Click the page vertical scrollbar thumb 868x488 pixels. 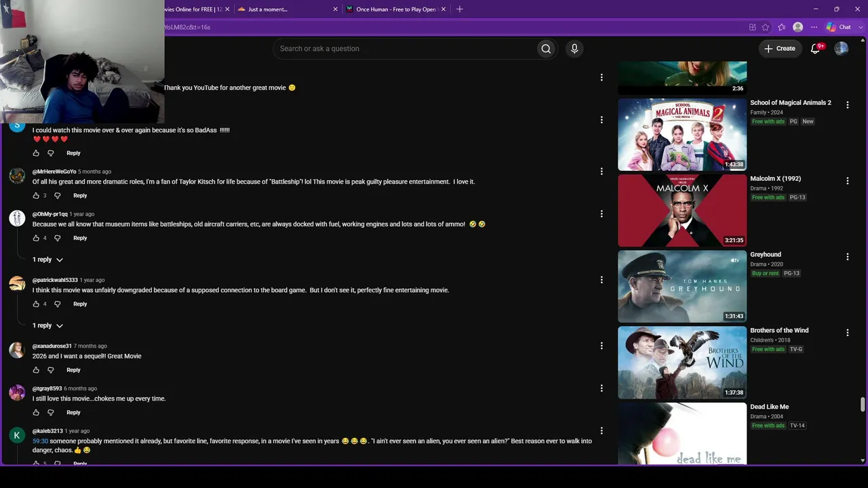863,404
